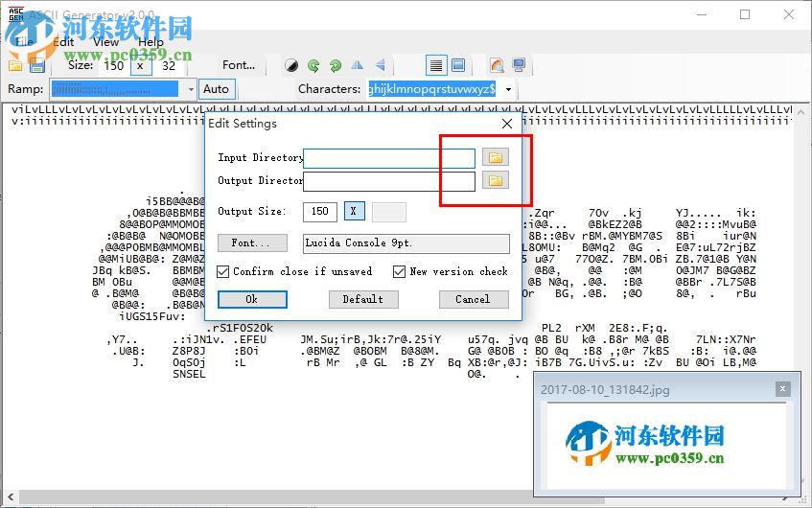Click the Font... button in dialog
Image resolution: width=812 pixels, height=508 pixels.
click(252, 242)
